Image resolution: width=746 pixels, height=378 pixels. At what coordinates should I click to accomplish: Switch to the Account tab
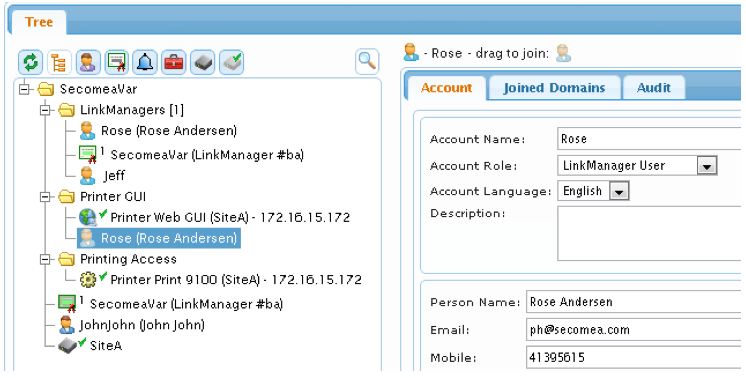click(446, 87)
